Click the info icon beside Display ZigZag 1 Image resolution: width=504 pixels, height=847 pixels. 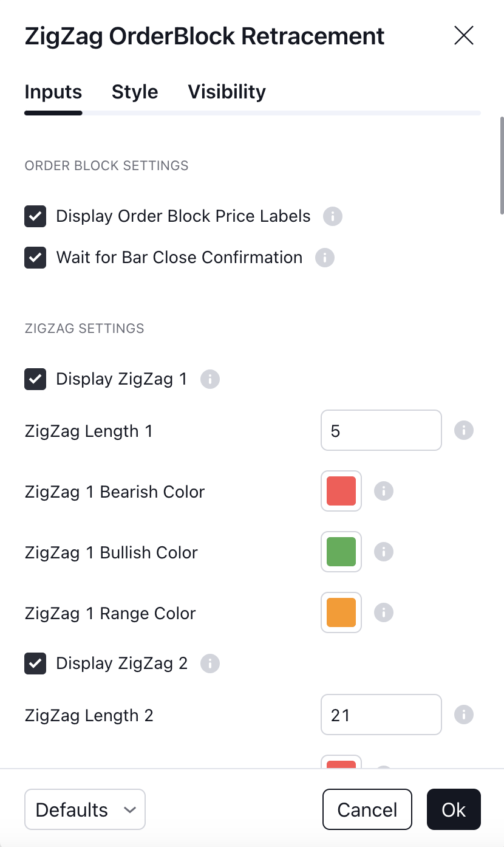click(210, 379)
